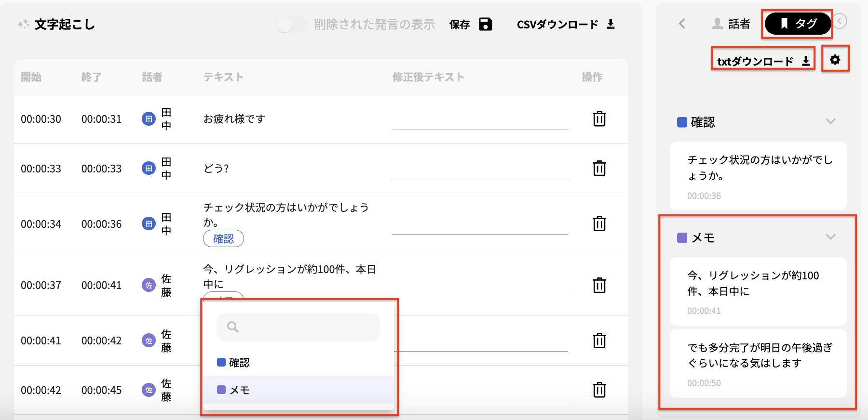This screenshot has width=868, height=420.
Task: Click corrected text field for 00:00:37 row
Action: click(x=480, y=286)
